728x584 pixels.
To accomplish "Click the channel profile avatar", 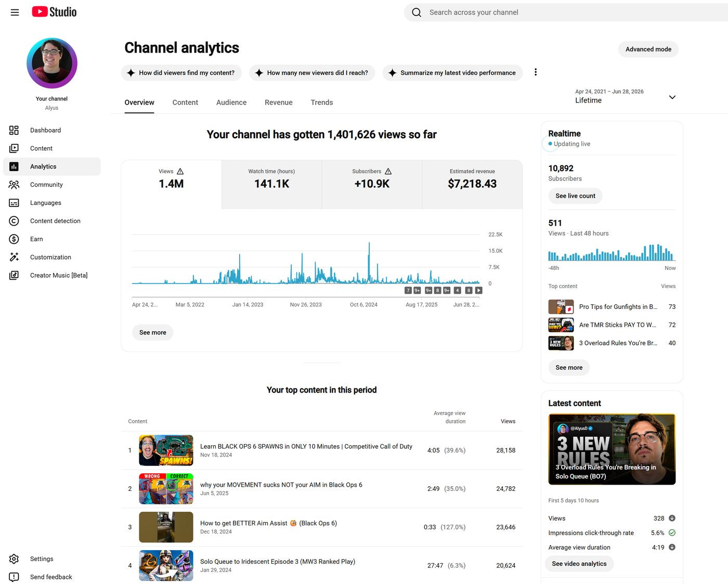I will click(52, 63).
